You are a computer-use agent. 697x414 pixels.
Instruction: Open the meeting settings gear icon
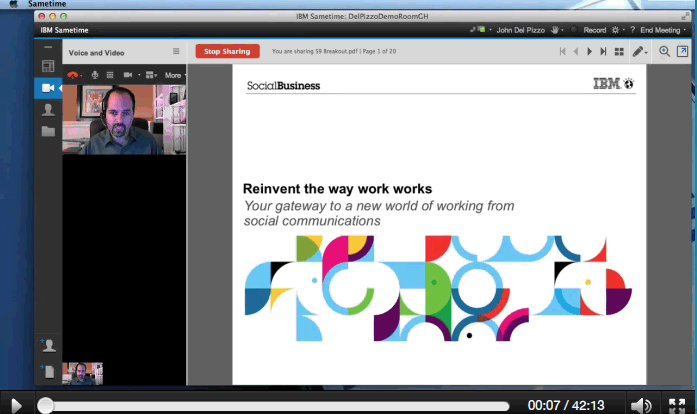pos(615,30)
